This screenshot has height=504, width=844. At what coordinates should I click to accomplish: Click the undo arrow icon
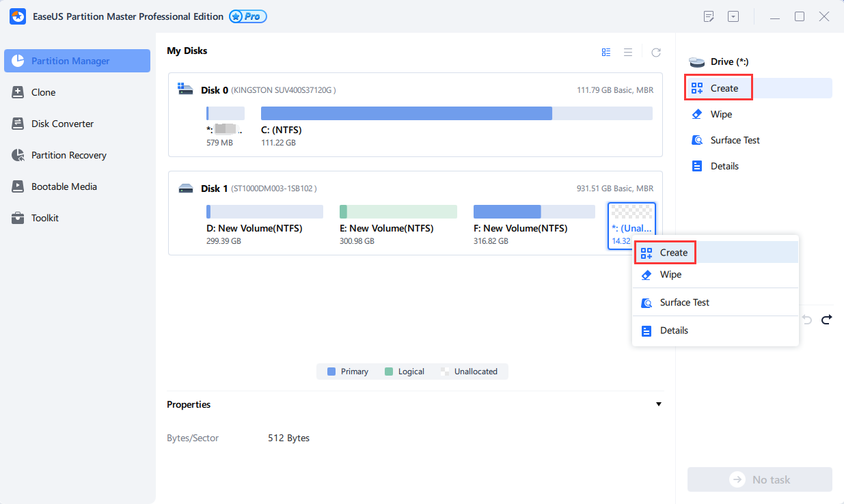807,320
